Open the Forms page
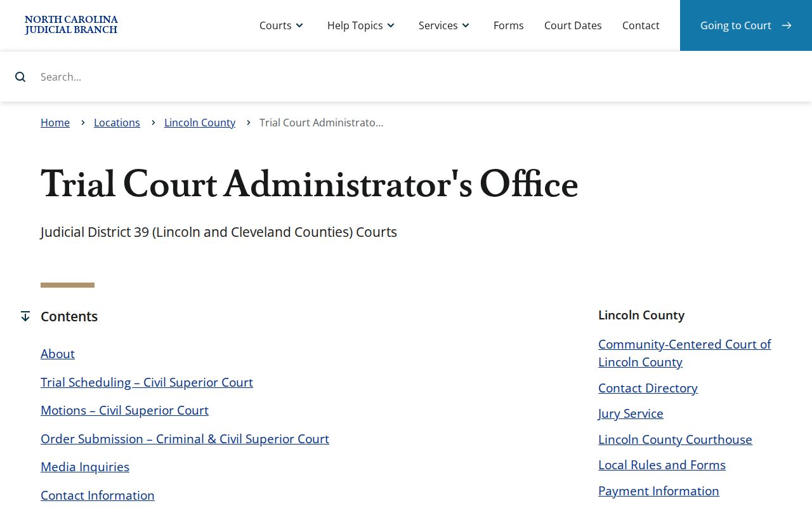The width and height of the screenshot is (812, 508). 509,25
